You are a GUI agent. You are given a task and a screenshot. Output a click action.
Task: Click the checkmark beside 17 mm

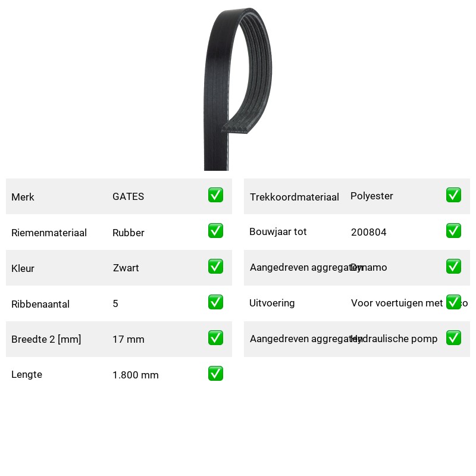pos(215,338)
